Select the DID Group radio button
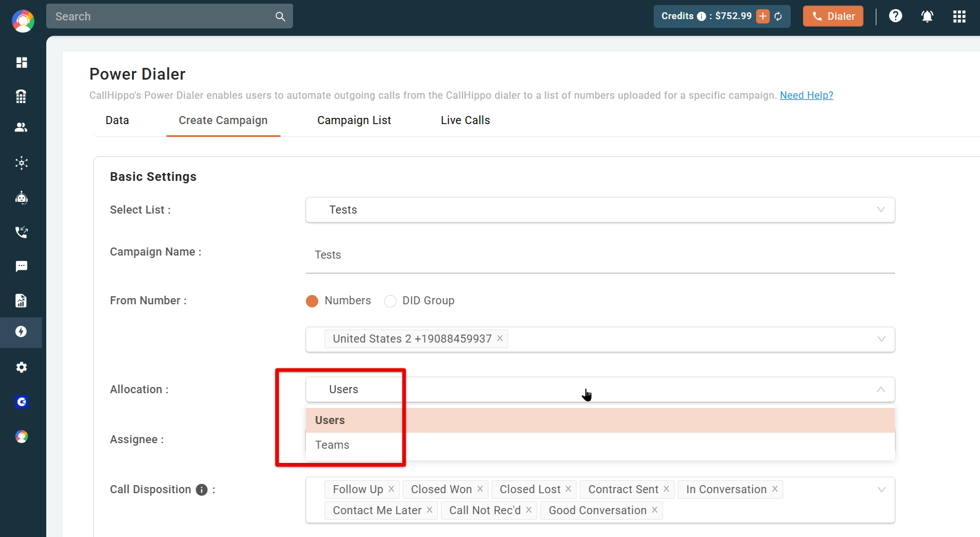This screenshot has width=980, height=537. click(x=390, y=301)
